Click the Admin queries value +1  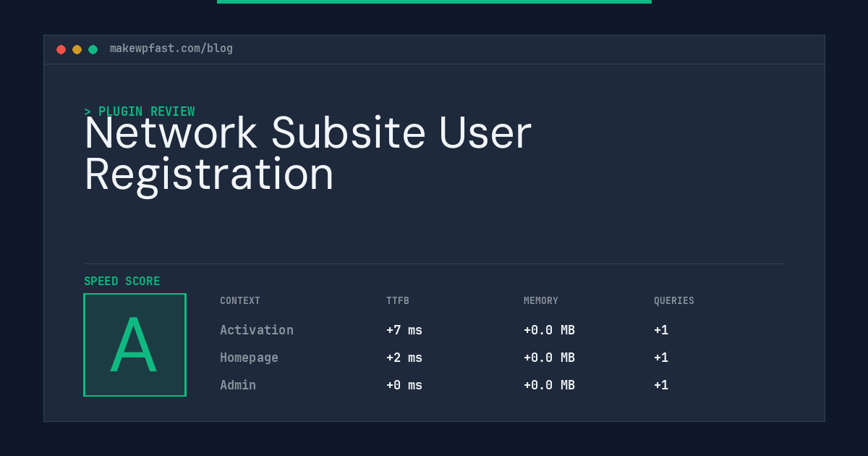[661, 385]
